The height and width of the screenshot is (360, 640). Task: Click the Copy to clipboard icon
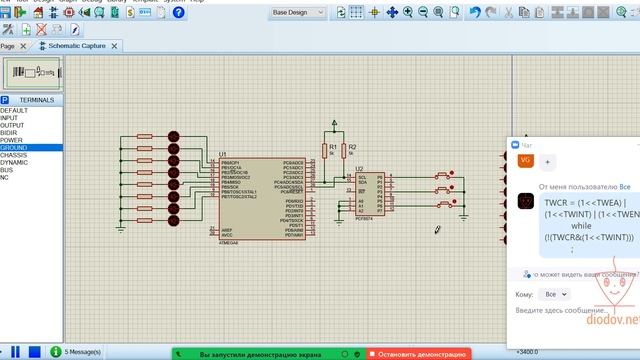(x=524, y=13)
